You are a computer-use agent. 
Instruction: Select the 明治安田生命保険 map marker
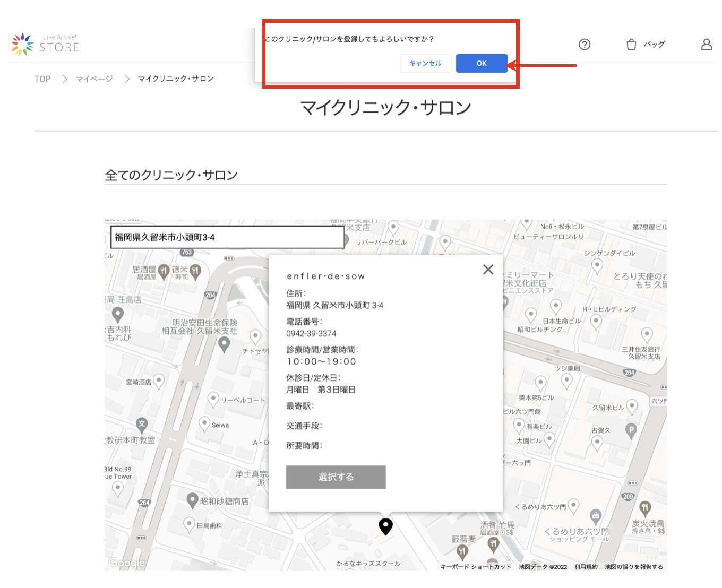[224, 344]
